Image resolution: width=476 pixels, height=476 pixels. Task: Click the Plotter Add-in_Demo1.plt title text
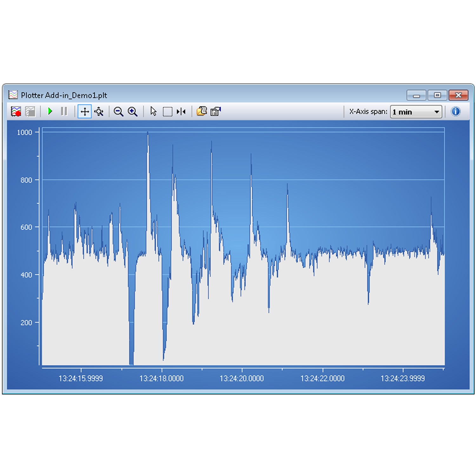64,95
